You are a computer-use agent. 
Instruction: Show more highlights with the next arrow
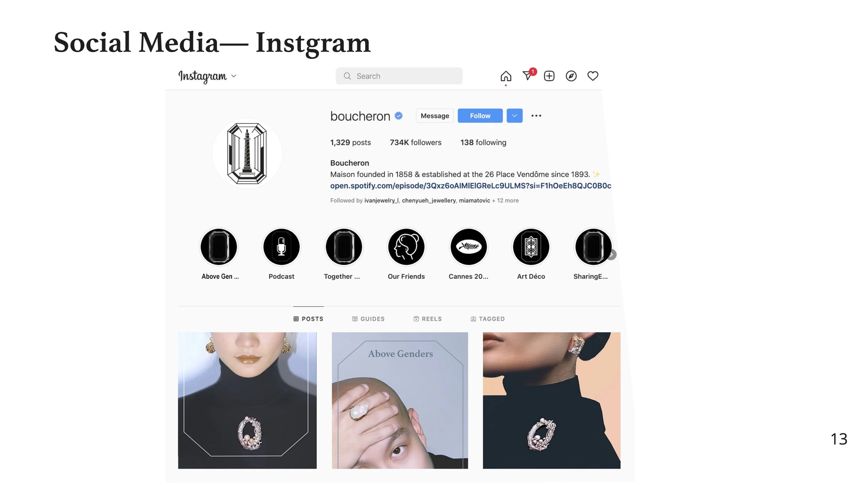(x=612, y=254)
